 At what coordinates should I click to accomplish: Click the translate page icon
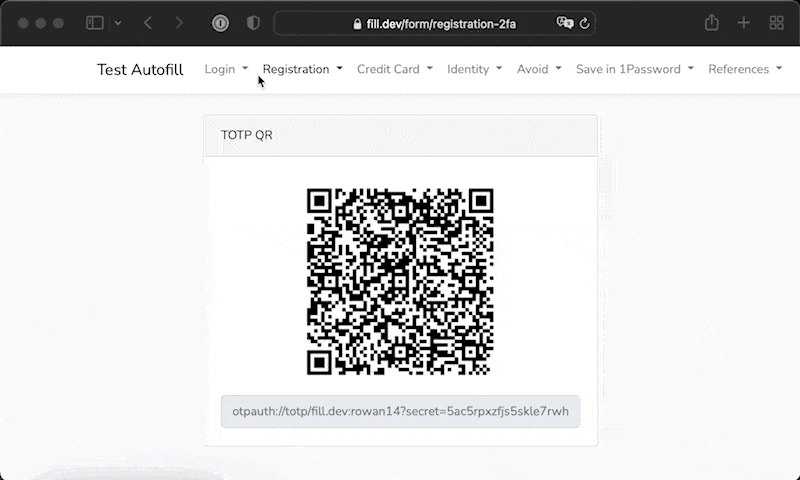(565, 23)
